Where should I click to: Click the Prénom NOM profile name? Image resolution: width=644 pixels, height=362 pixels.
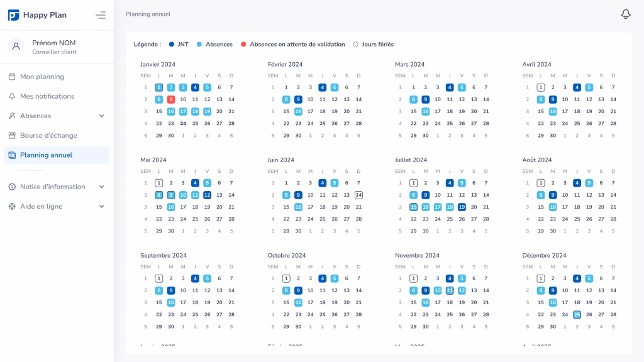pyautogui.click(x=54, y=43)
